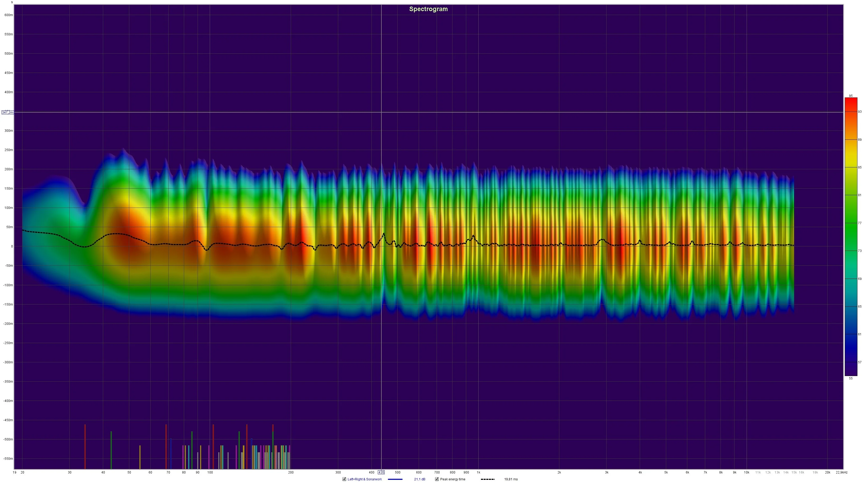This screenshot has height=483, width=868.
Task: Click the 435 Hz cursor frequency box
Action: (381, 472)
